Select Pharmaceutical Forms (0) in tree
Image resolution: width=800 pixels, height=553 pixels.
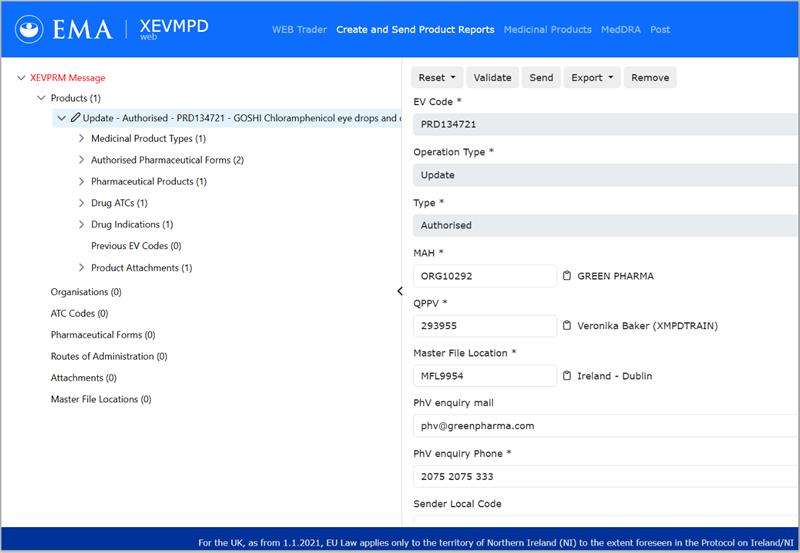pyautogui.click(x=103, y=335)
